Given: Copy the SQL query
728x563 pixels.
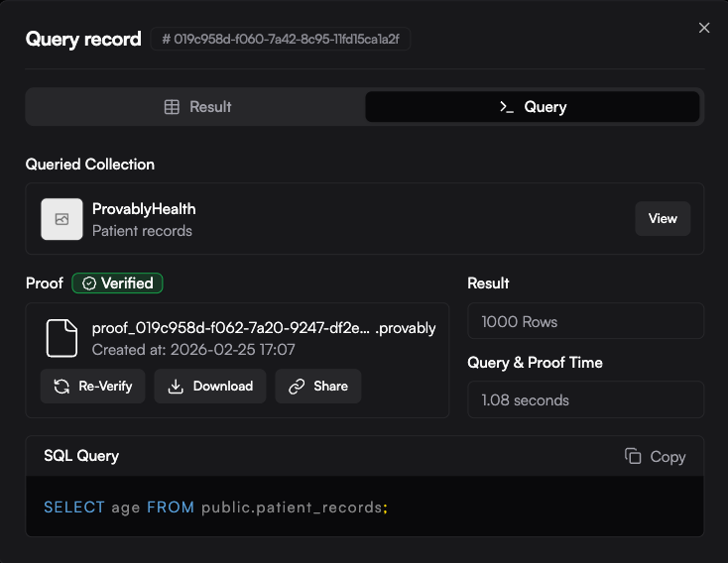Looking at the screenshot, I should [655, 456].
